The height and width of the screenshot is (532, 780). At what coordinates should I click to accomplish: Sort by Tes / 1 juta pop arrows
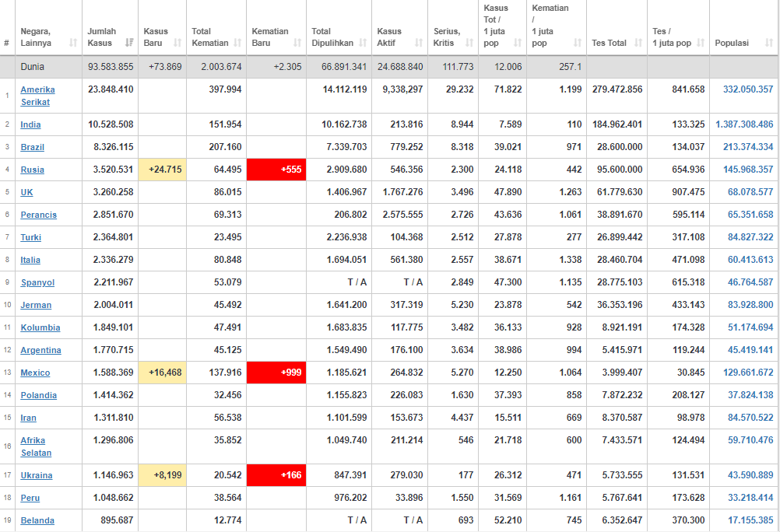click(x=701, y=43)
